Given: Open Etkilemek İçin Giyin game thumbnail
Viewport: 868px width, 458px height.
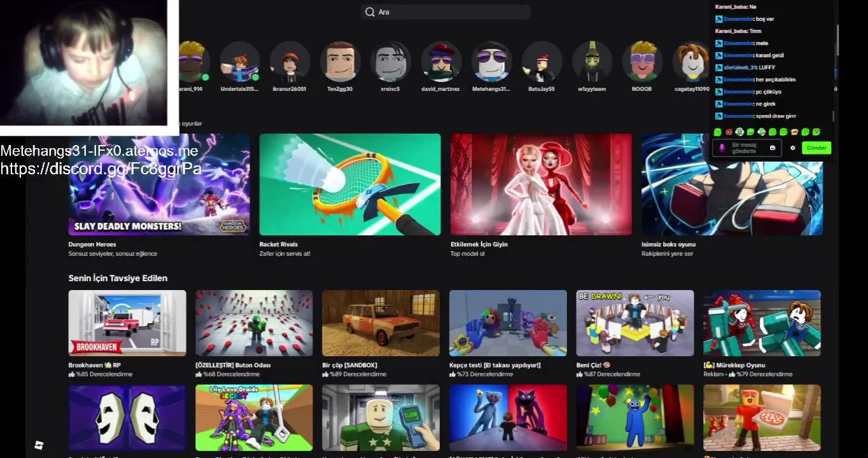Looking at the screenshot, I should 541,184.
